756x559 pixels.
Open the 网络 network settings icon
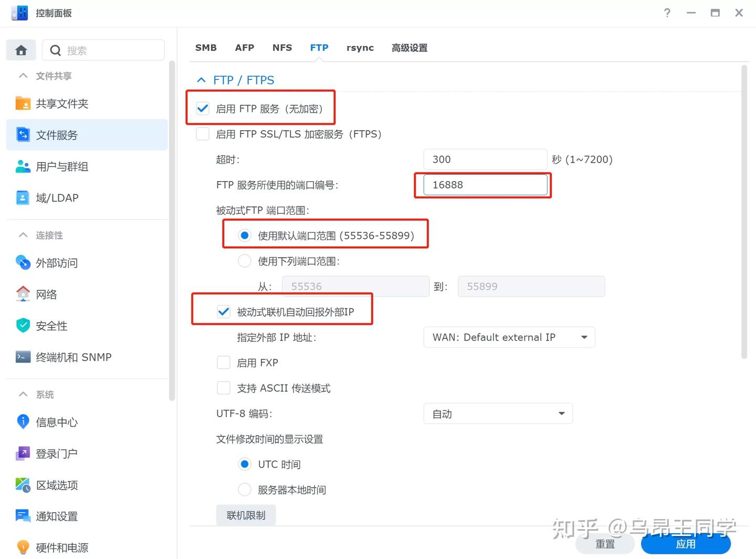click(x=23, y=294)
